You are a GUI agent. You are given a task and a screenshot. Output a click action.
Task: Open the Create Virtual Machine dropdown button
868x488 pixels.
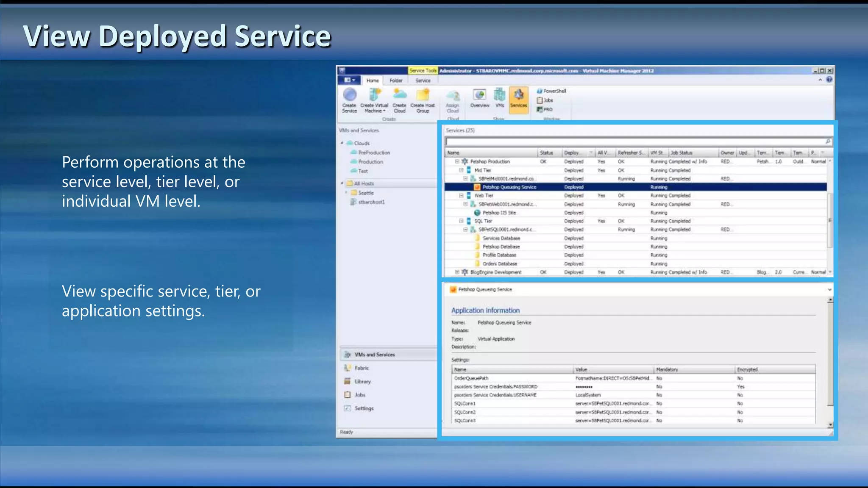coord(374,100)
